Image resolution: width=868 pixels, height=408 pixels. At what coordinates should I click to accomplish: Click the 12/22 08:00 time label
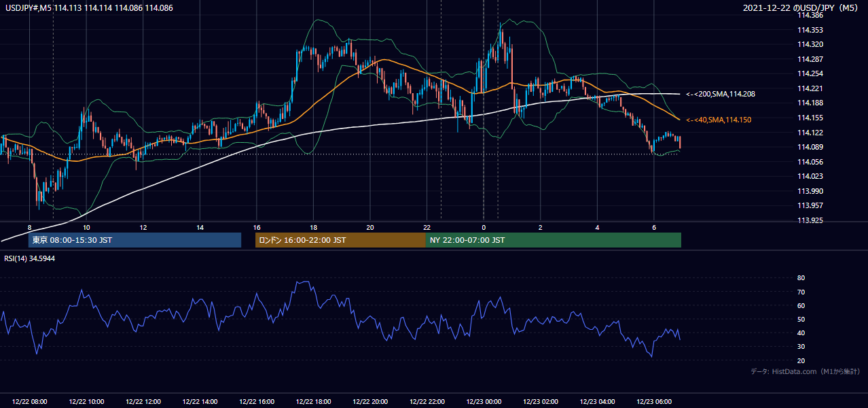(x=29, y=402)
